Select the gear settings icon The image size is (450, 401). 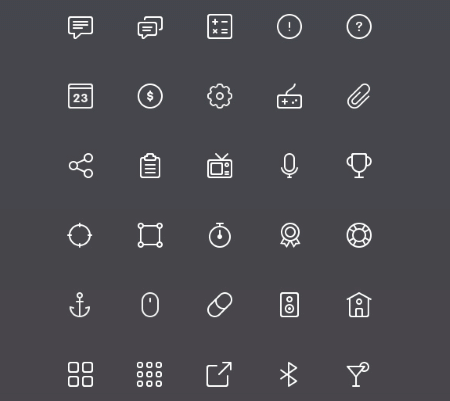(x=220, y=96)
